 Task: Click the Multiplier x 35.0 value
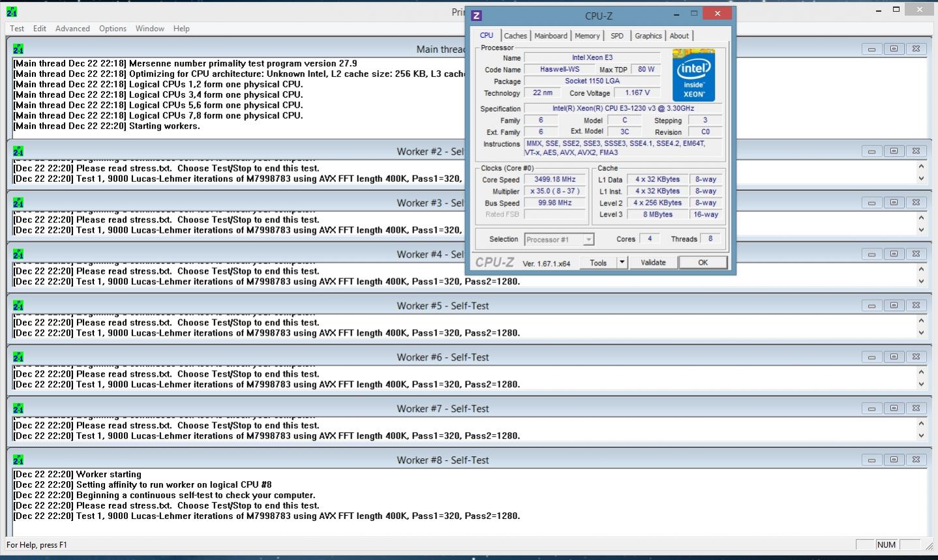pyautogui.click(x=555, y=191)
